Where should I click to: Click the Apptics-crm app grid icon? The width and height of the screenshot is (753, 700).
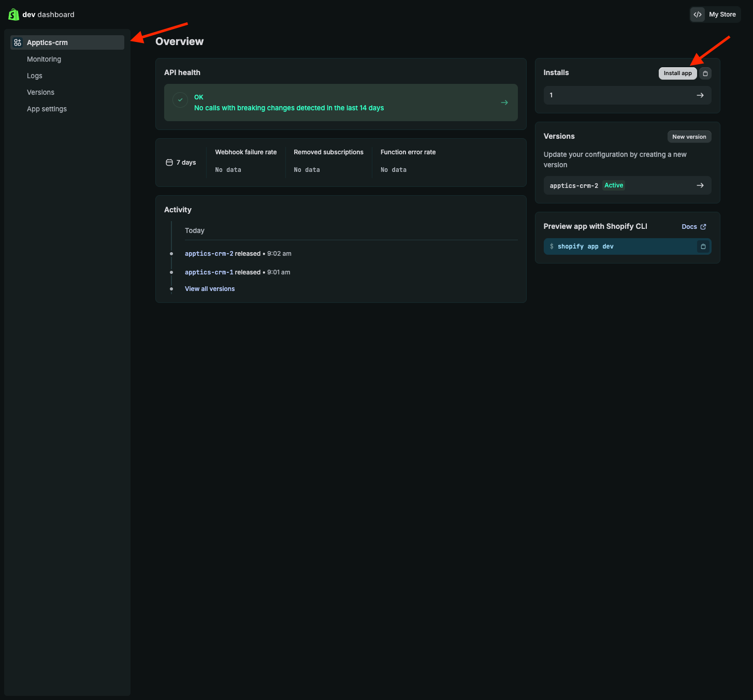pyautogui.click(x=18, y=42)
